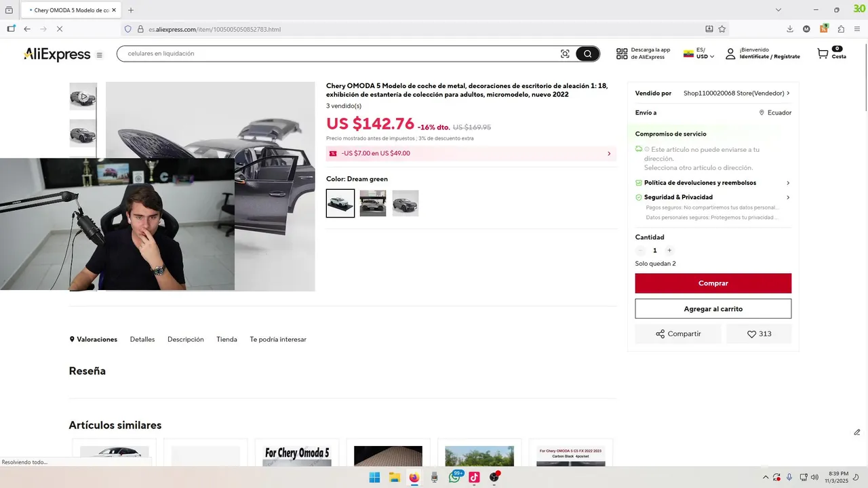Click the user account profile icon
This screenshot has width=868, height=488.
[730, 54]
